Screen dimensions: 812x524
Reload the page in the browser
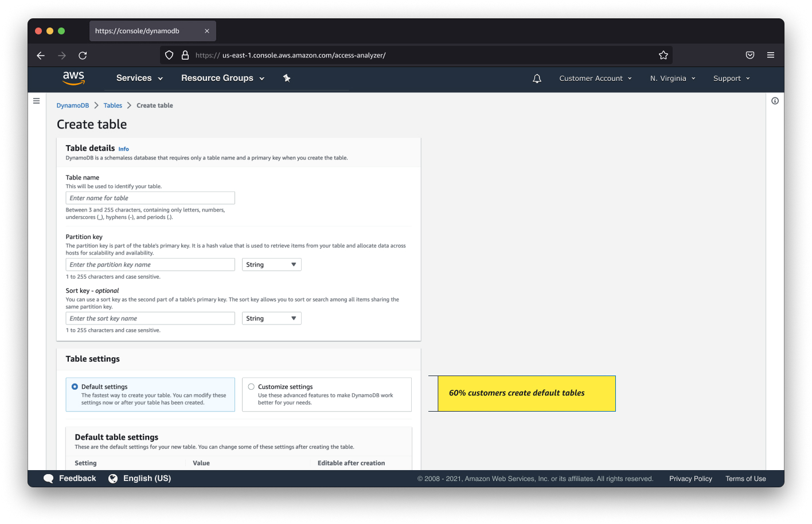pos(83,56)
